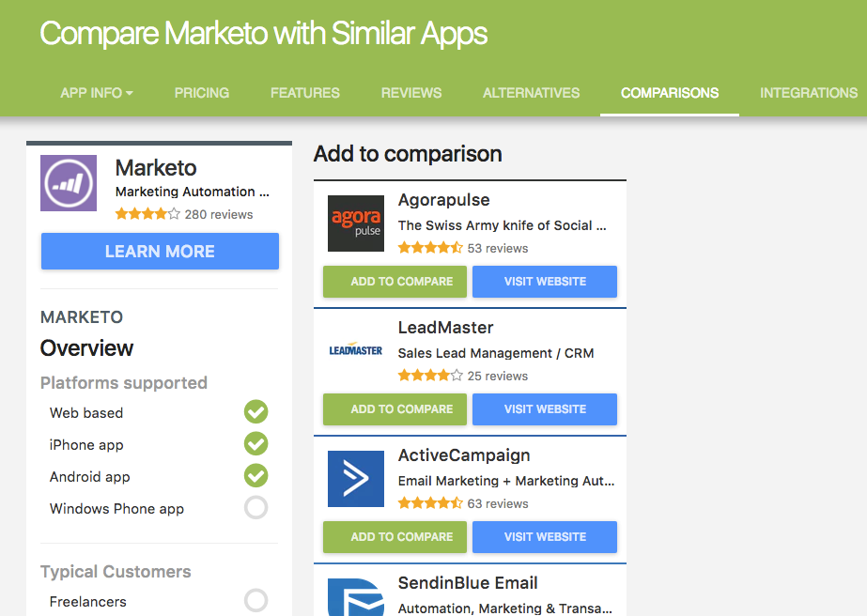This screenshot has width=867, height=616.
Task: Open the ALTERNATIVES tab
Action: (531, 93)
